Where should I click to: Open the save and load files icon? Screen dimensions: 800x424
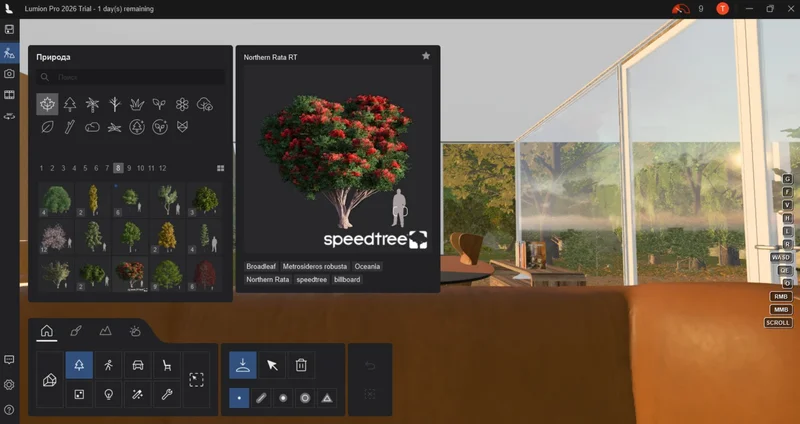9,29
